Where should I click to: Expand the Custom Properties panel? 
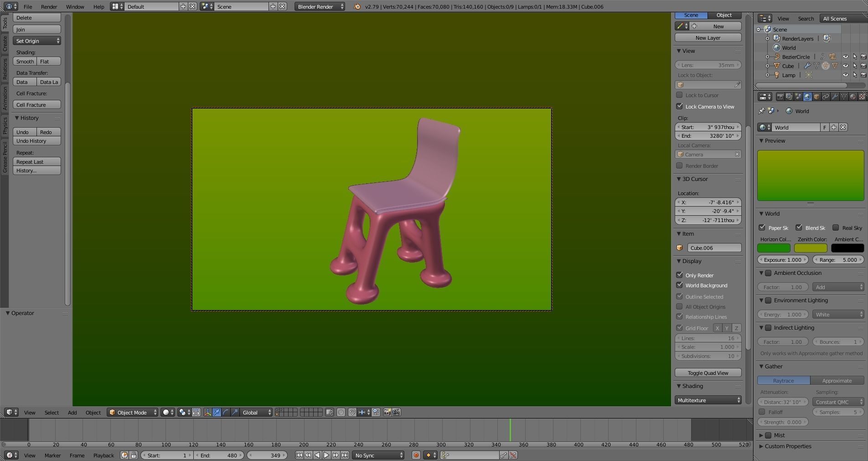761,446
